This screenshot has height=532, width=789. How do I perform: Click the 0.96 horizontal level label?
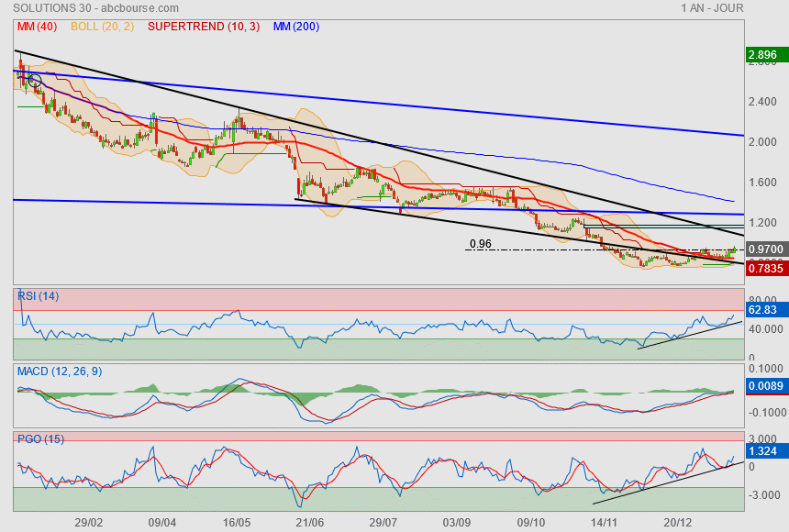(x=481, y=244)
